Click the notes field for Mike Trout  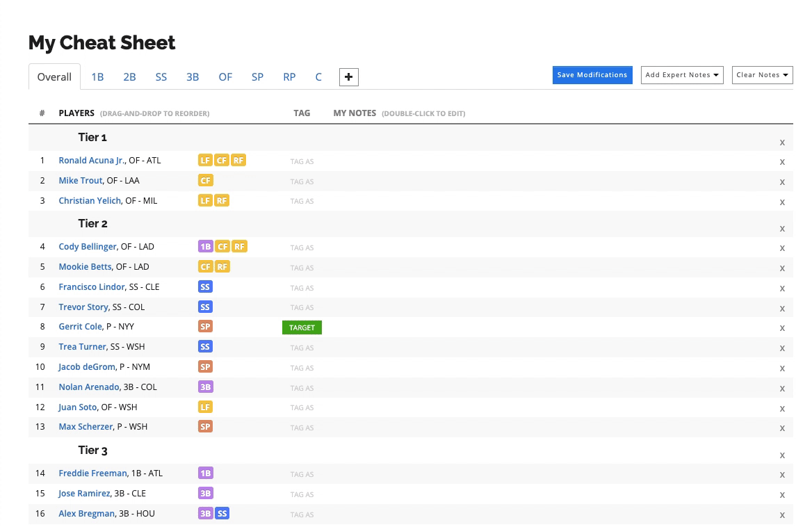coord(551,181)
